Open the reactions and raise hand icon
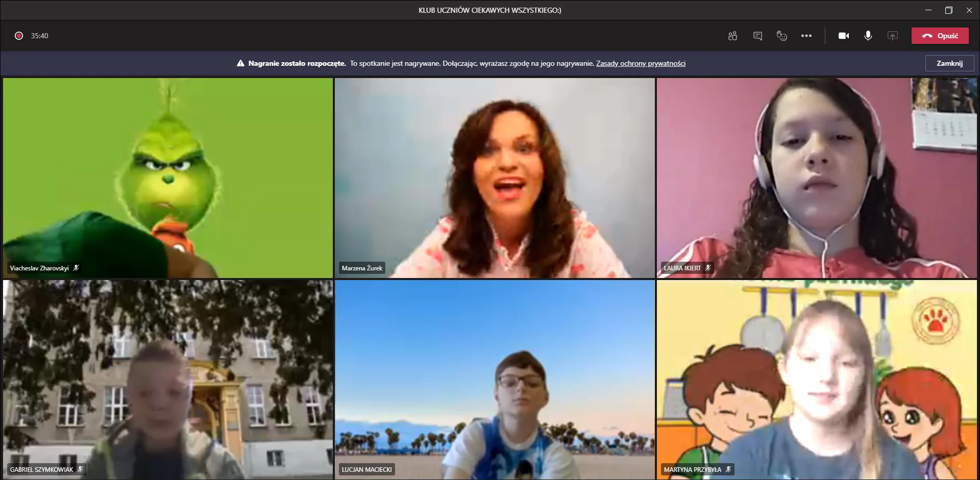 pyautogui.click(x=782, y=36)
